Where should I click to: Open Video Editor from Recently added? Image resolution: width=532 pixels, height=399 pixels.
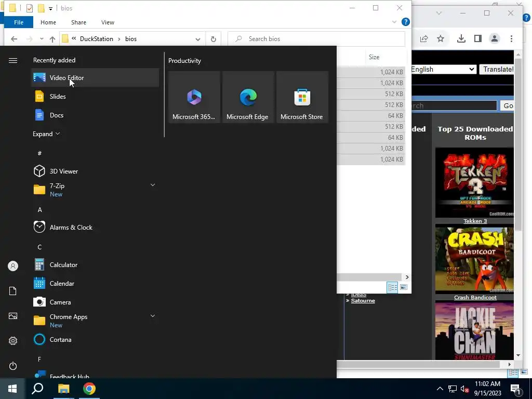pos(95,78)
